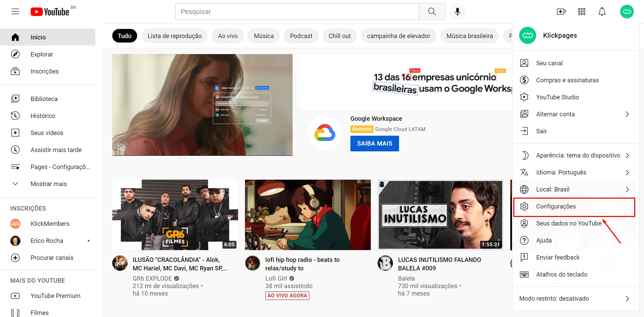Click in the Pesquisar search field
This screenshot has height=317, width=644.
click(x=297, y=12)
